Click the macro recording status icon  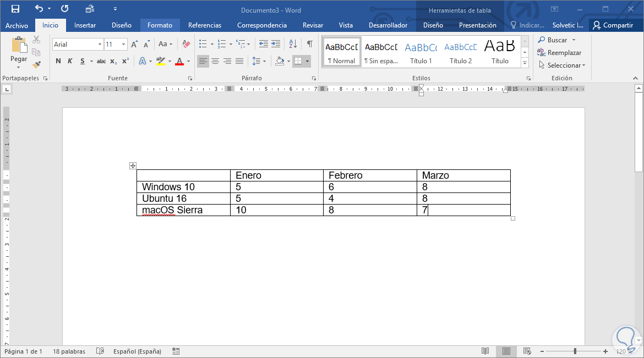[176, 351]
